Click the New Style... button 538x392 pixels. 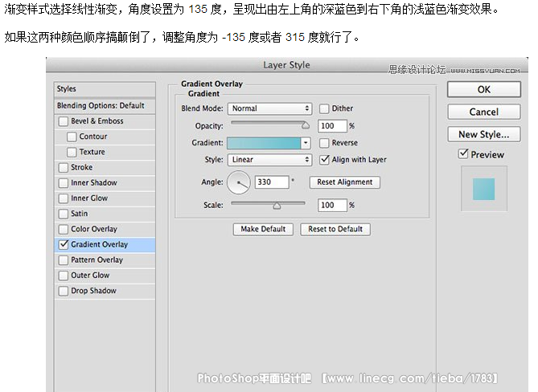(x=483, y=134)
